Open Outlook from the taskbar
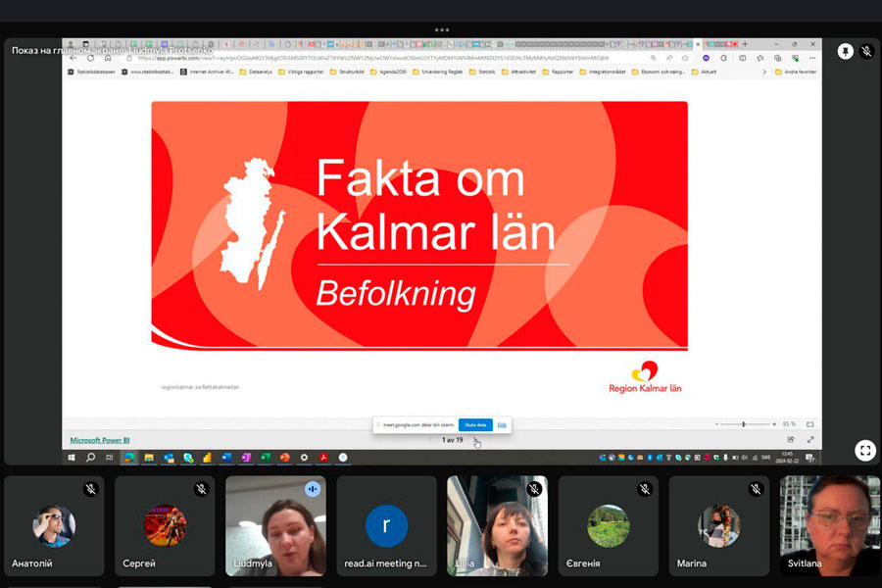The height and width of the screenshot is (588, 882). coord(169,458)
